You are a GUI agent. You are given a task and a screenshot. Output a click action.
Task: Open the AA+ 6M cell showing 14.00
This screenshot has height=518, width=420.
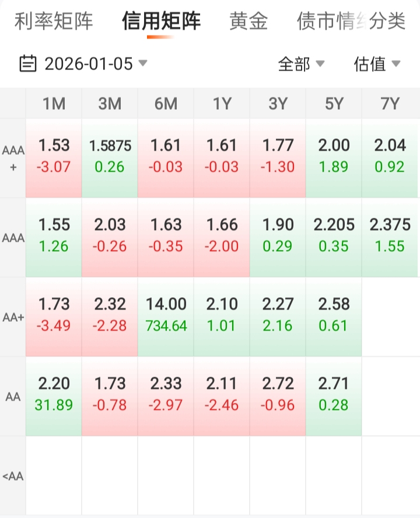tap(166, 317)
